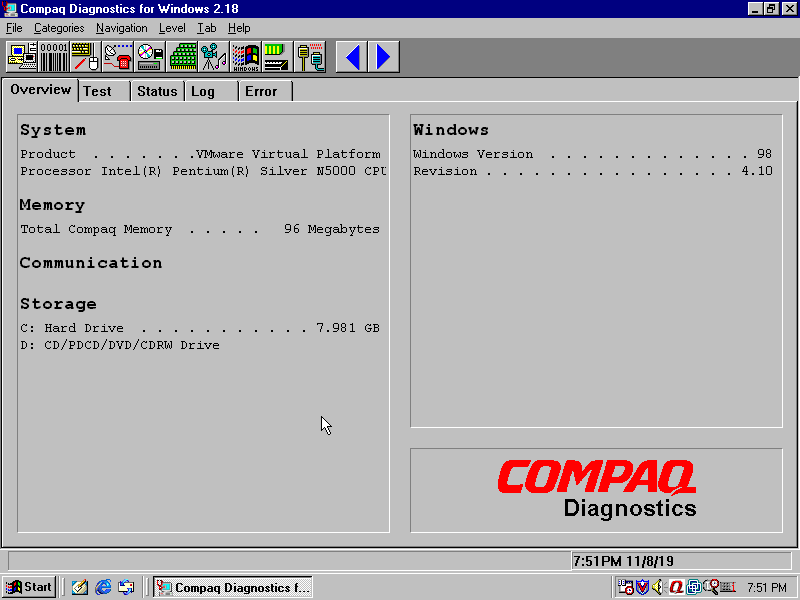800x600 pixels.
Task: Click the Storage heading
Action: click(58, 304)
